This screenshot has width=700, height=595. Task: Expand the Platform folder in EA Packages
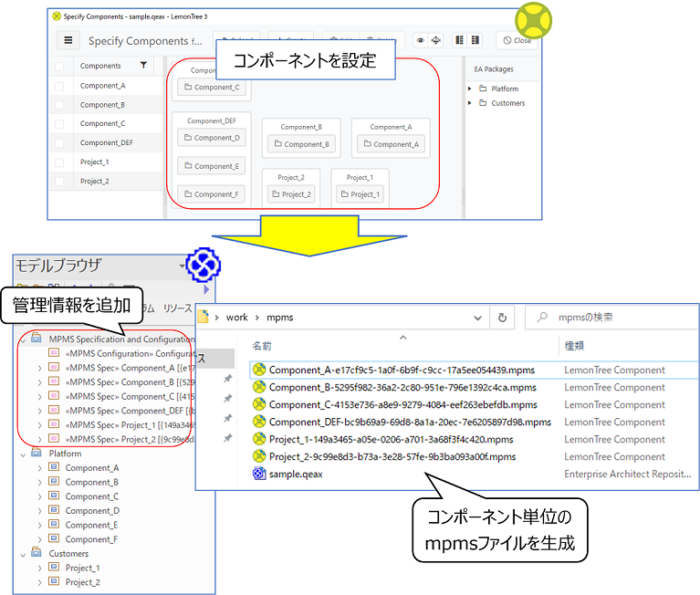(x=470, y=89)
